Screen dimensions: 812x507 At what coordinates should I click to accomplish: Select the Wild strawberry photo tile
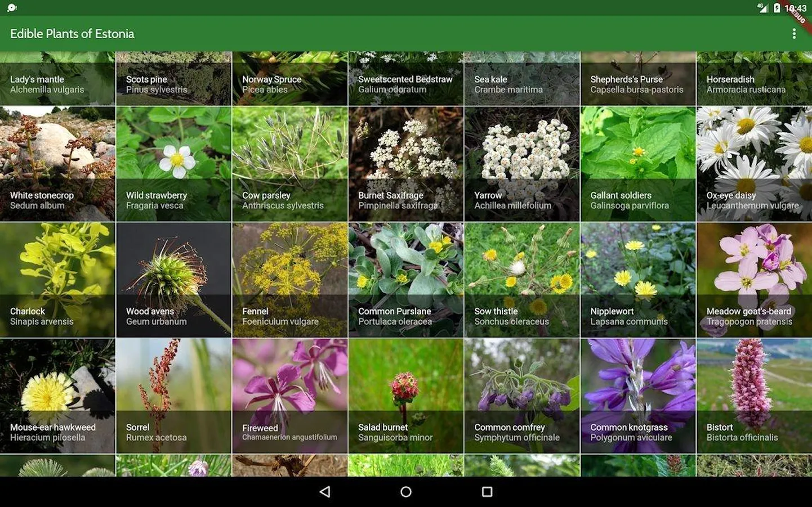pyautogui.click(x=173, y=164)
